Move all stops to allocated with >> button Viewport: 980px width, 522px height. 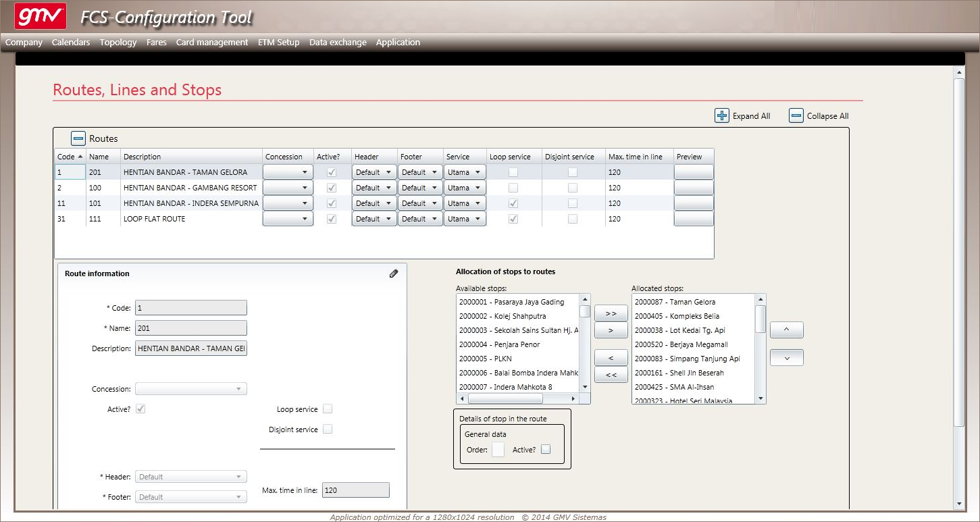(x=611, y=313)
